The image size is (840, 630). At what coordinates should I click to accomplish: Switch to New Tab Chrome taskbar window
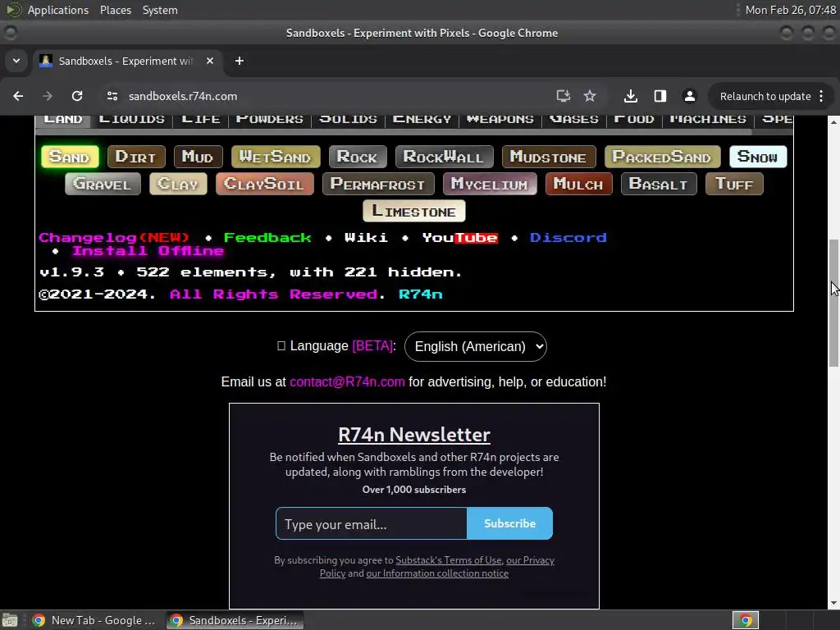pos(94,620)
